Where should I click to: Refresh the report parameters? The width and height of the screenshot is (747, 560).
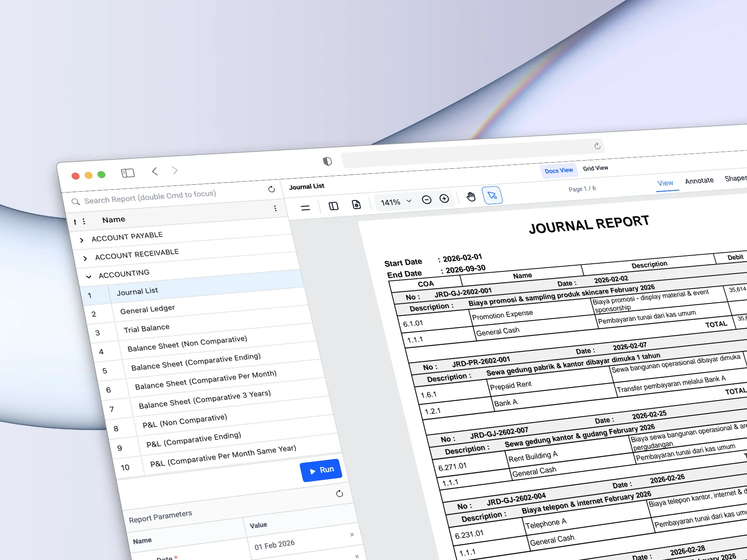pos(340,493)
